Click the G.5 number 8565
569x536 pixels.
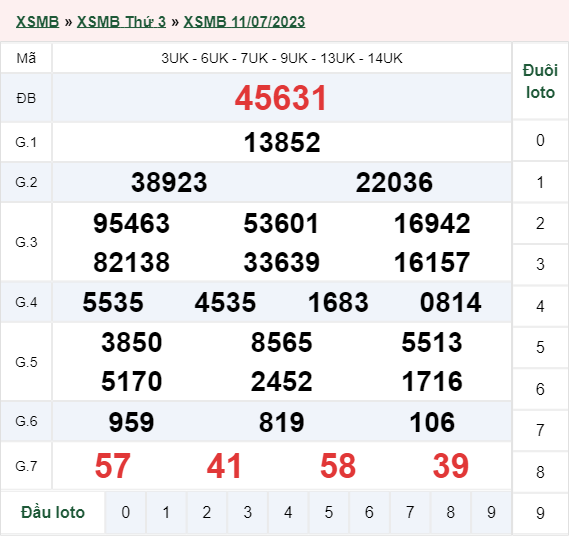pyautogui.click(x=282, y=342)
